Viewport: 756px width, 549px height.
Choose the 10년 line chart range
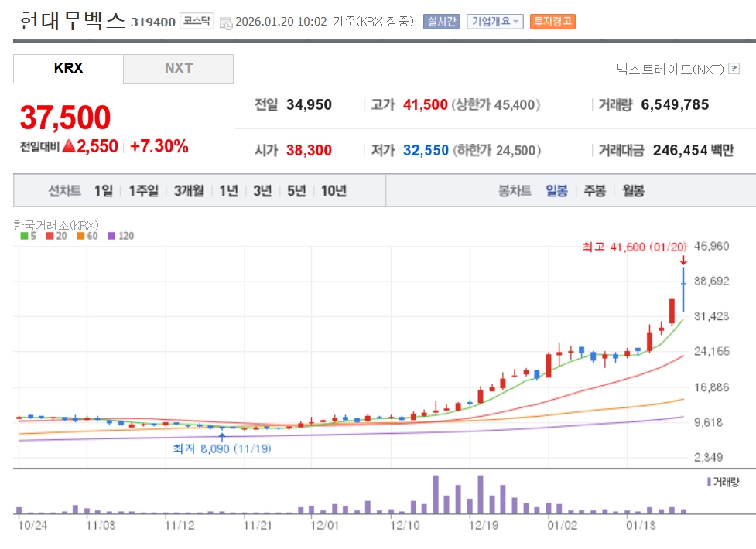tap(334, 190)
